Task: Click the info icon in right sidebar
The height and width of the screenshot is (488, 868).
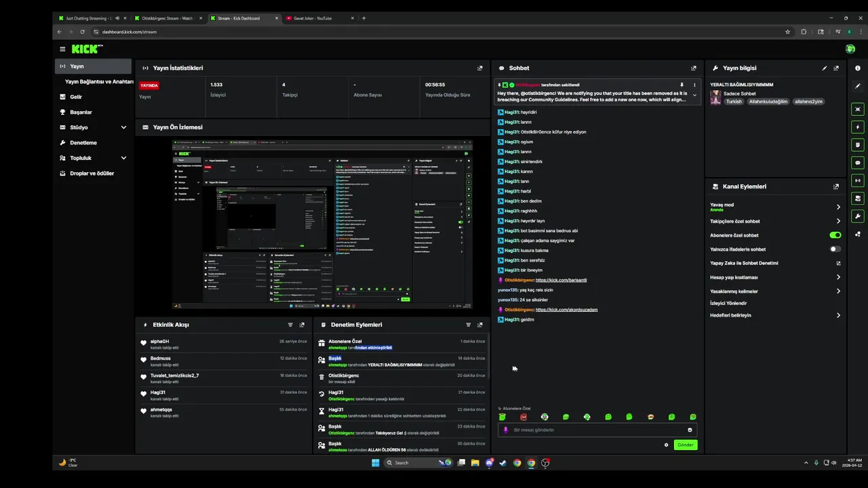Action: (x=858, y=68)
